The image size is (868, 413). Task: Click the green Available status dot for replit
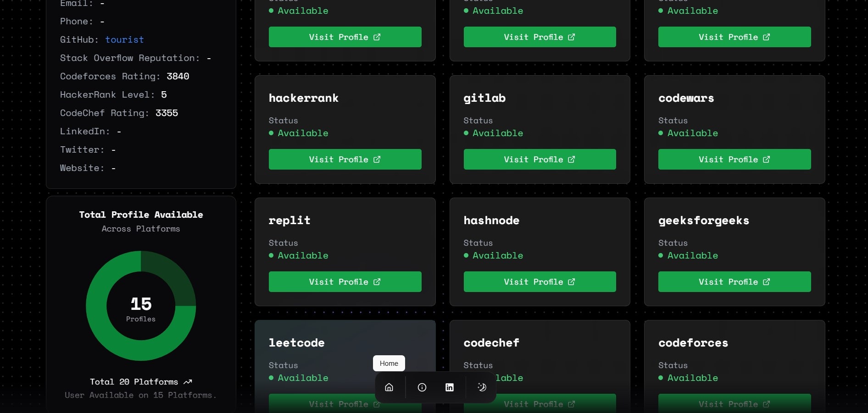coord(271,256)
